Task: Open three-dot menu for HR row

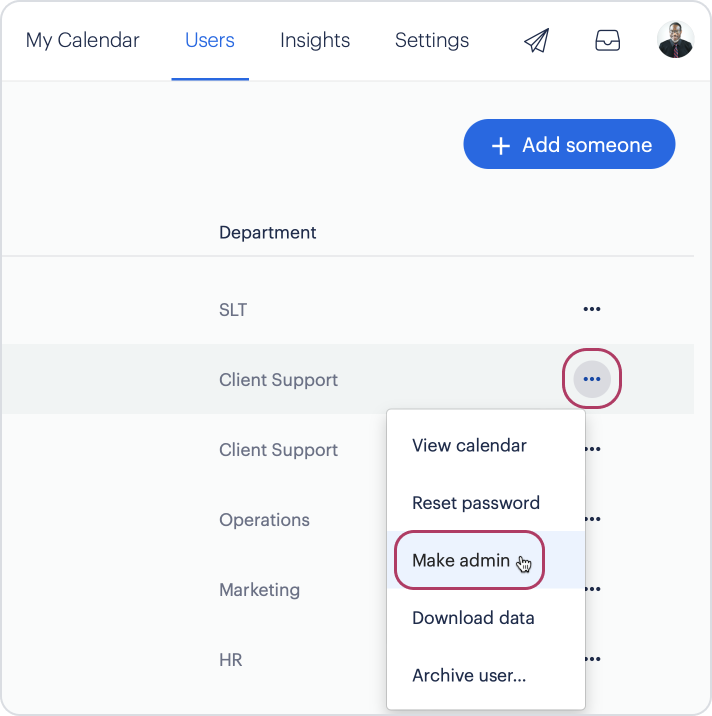Action: 593,658
